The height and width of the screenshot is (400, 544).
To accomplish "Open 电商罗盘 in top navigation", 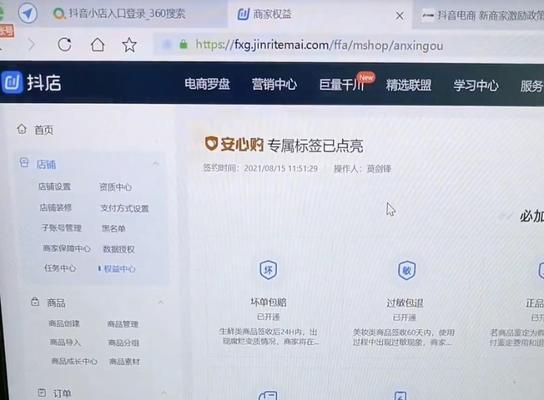I will pos(207,84).
